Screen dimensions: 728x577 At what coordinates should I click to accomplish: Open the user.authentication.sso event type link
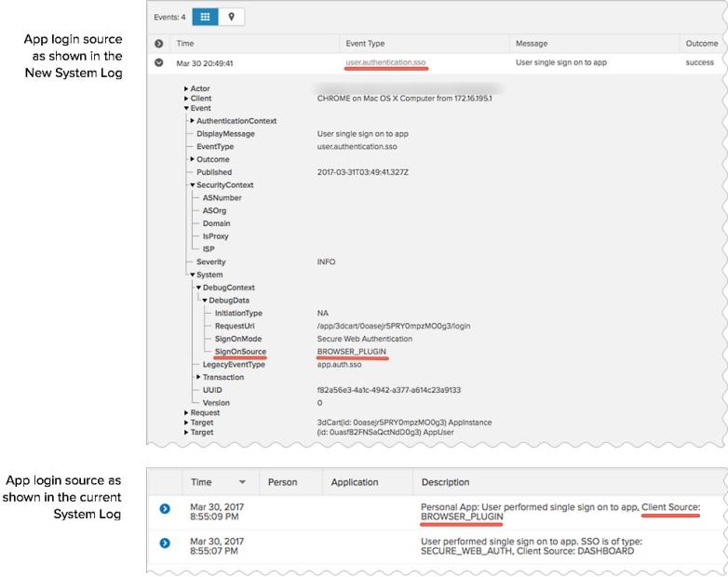coord(385,62)
